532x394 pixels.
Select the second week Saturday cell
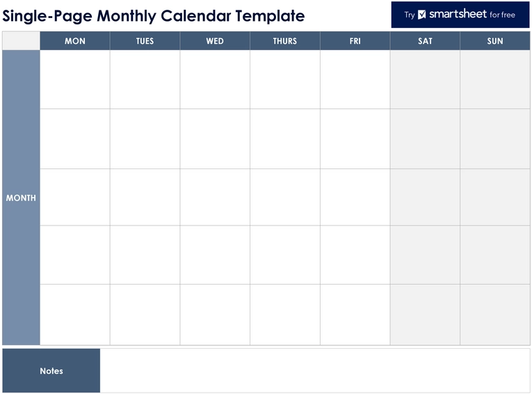coord(425,139)
